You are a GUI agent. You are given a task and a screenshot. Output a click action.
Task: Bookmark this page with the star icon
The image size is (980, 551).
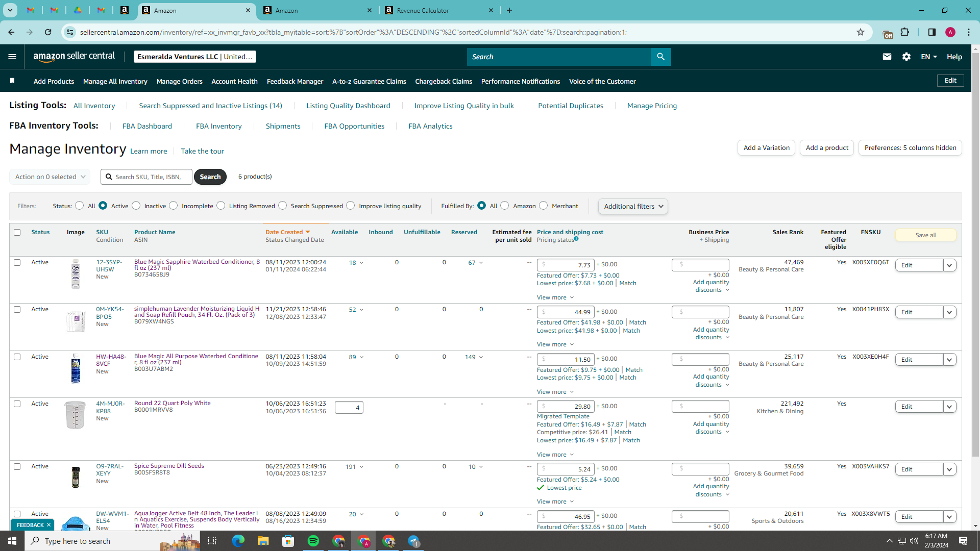click(x=861, y=32)
